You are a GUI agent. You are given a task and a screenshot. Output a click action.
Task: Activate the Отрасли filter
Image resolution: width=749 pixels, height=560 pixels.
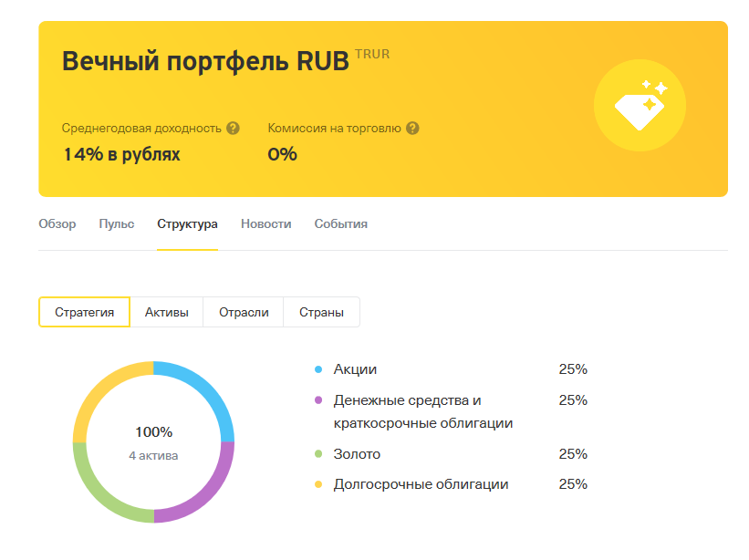[242, 311]
